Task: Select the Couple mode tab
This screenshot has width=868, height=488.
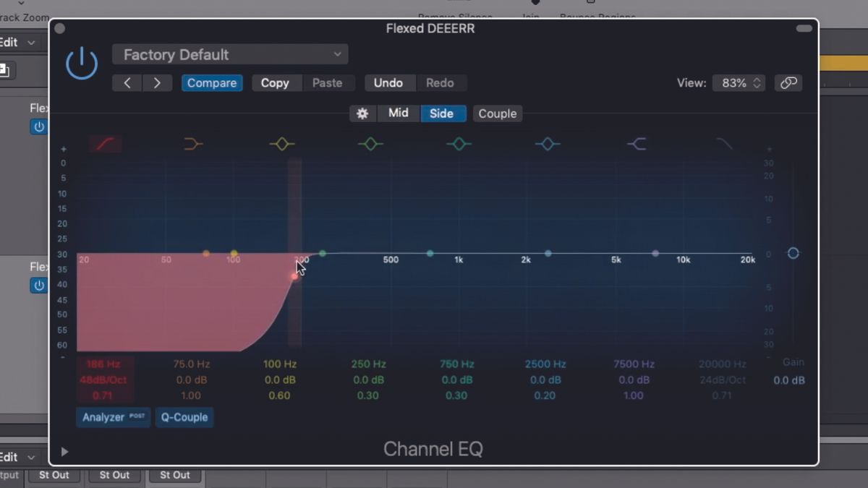Action: [497, 114]
